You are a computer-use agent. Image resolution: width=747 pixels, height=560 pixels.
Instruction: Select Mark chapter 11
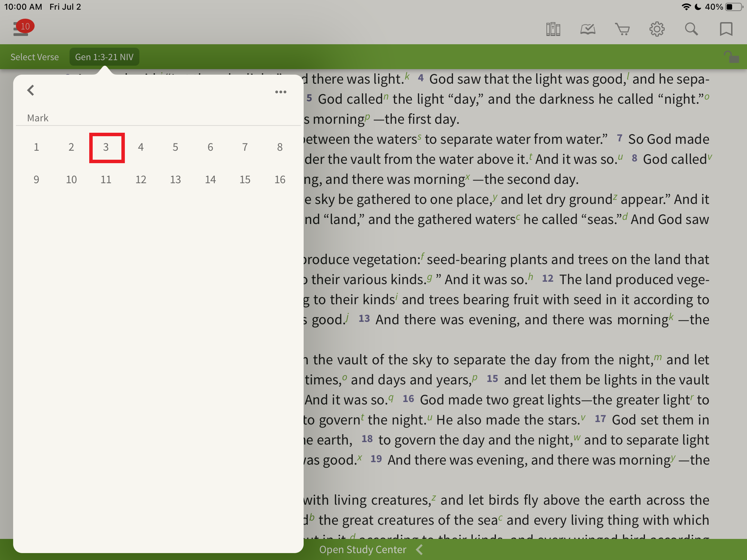pyautogui.click(x=106, y=180)
